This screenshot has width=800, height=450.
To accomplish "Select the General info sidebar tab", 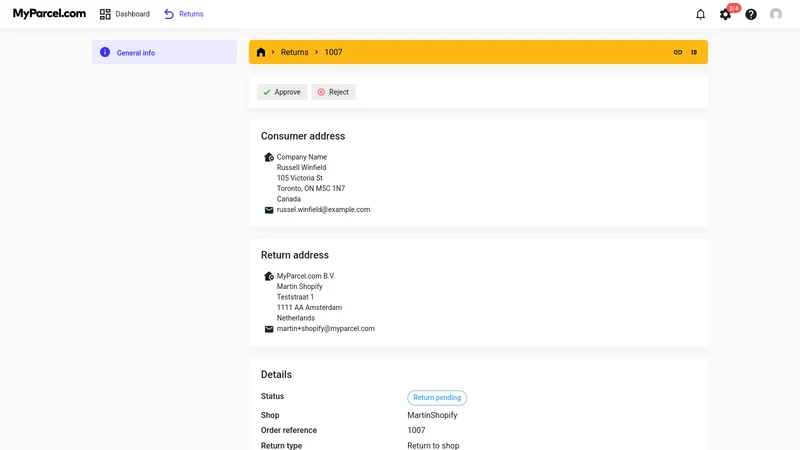I will pyautogui.click(x=164, y=52).
